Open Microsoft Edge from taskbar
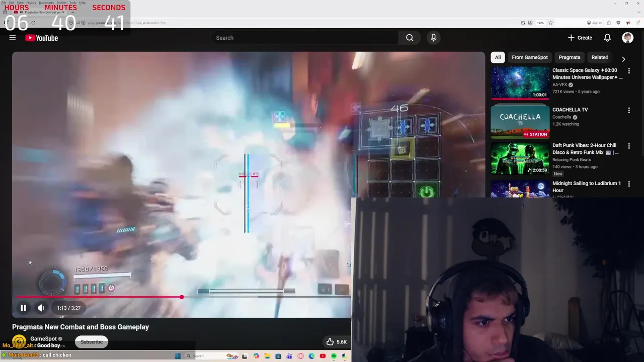 311,356
